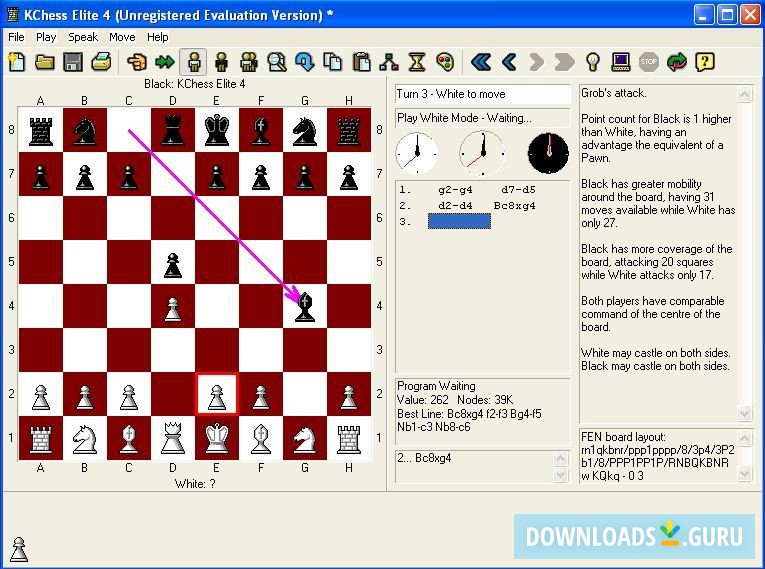Open help with yellow question mark icon

[705, 62]
